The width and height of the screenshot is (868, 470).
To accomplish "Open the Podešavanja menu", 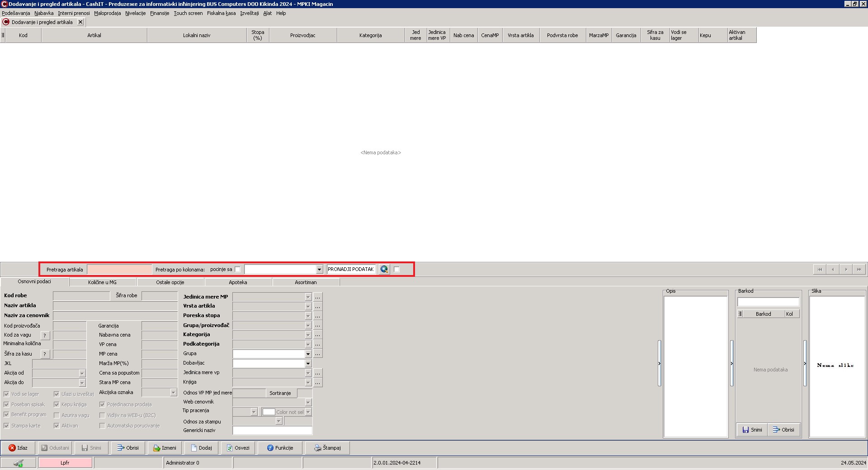I will (16, 13).
